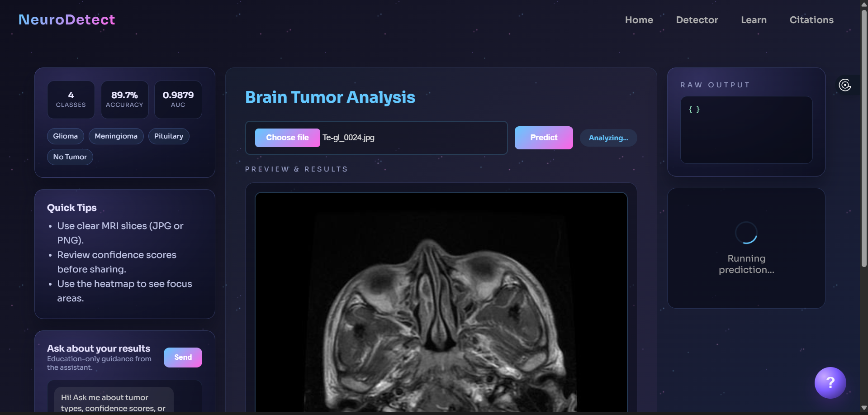Click the Raw Output JSON box
The image size is (868, 415).
coord(746,130)
